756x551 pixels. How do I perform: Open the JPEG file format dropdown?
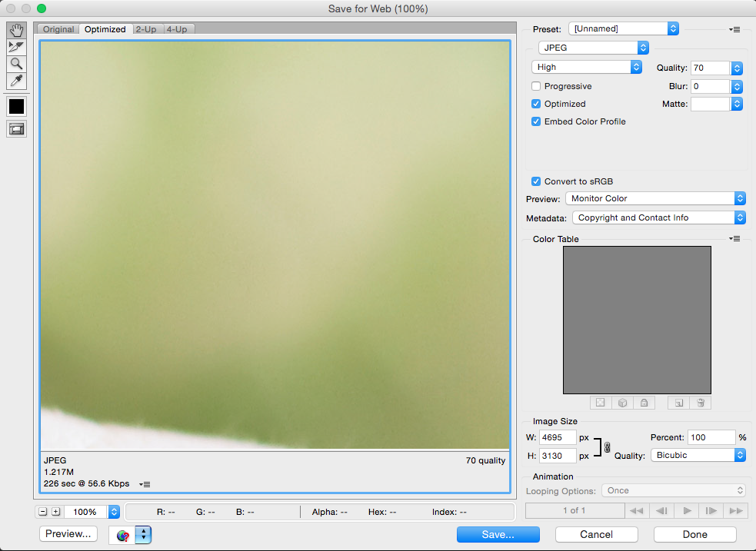point(594,48)
